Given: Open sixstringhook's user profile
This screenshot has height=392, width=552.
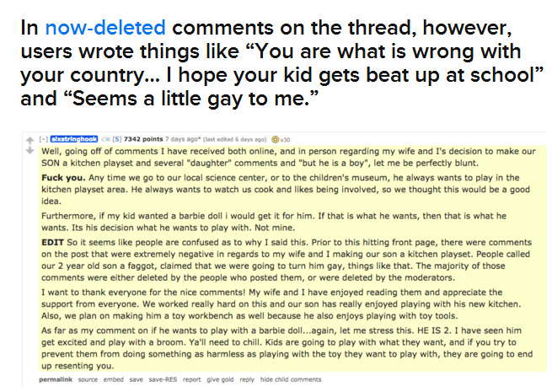Looking at the screenshot, I should (75, 138).
